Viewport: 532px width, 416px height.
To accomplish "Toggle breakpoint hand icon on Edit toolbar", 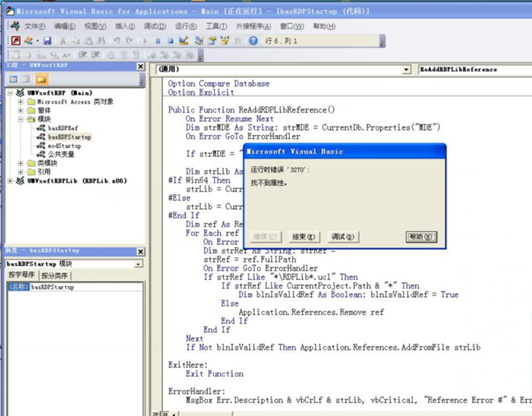I will (111, 55).
